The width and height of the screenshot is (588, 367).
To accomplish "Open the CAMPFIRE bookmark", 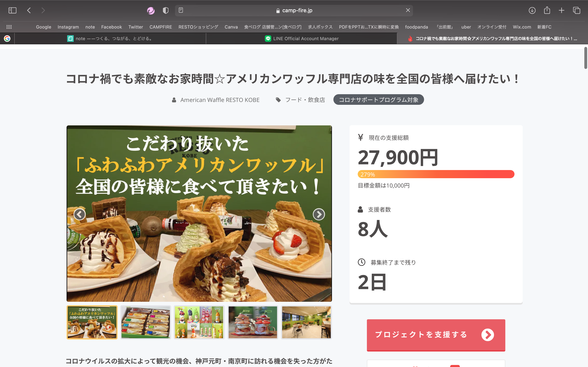I will click(161, 27).
